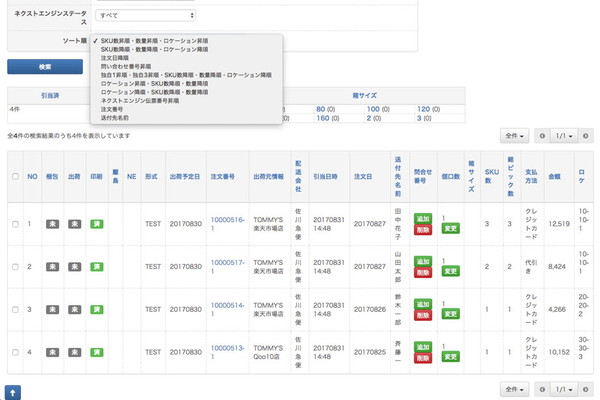
Task: Toggle the select-all checkbox in table header
Action: pos(15,176)
